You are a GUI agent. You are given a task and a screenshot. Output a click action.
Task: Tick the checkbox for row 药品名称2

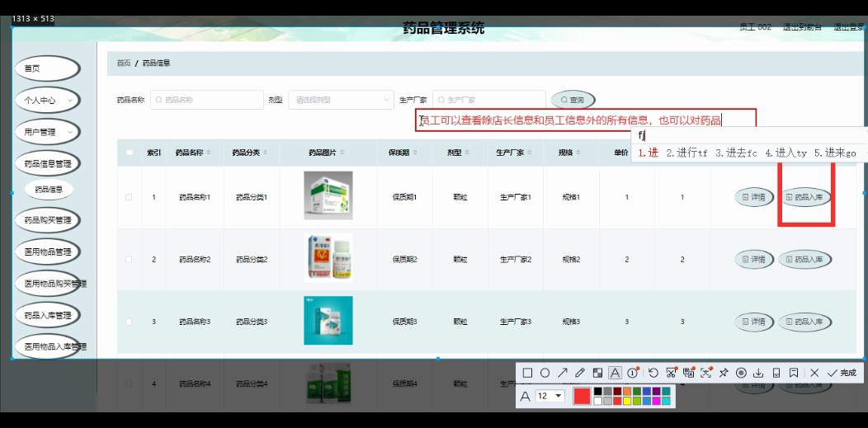click(129, 259)
